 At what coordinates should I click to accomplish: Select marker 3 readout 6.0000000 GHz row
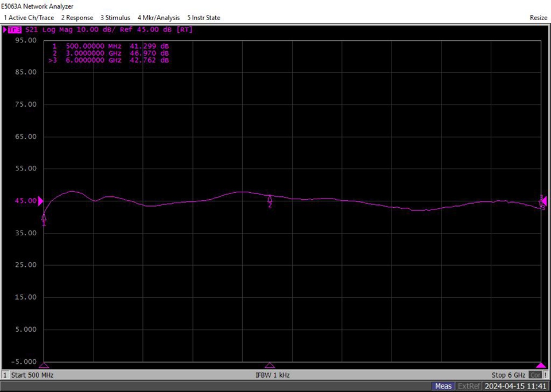click(x=109, y=60)
